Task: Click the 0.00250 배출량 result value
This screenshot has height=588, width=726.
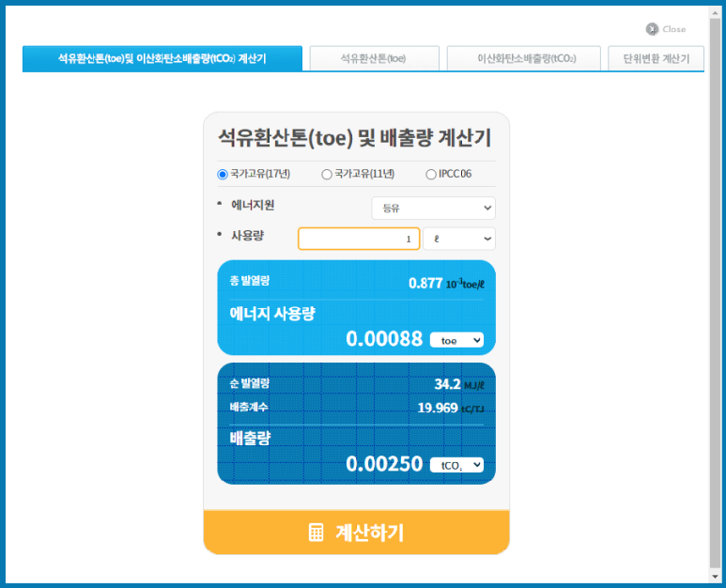Action: point(384,464)
